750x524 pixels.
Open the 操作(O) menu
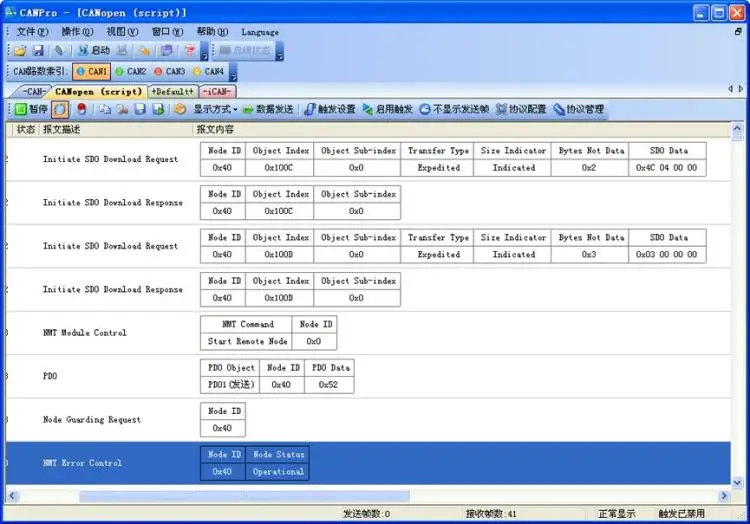click(x=77, y=32)
